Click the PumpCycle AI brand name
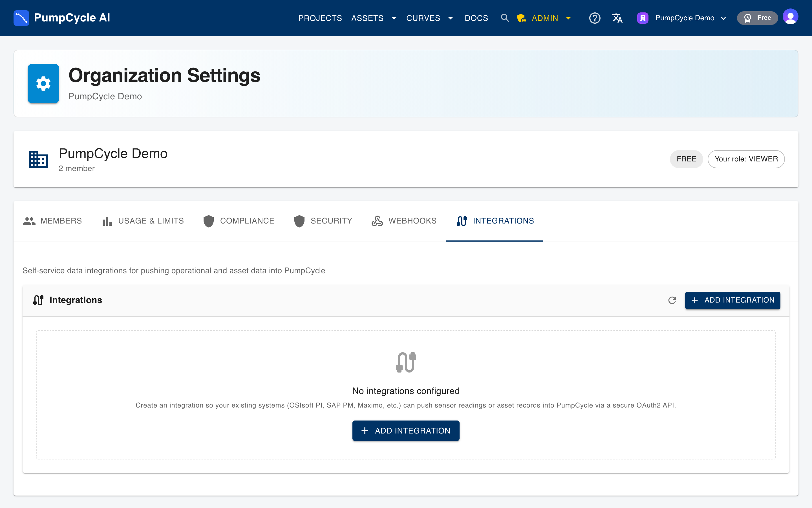The height and width of the screenshot is (508, 812). (x=72, y=18)
